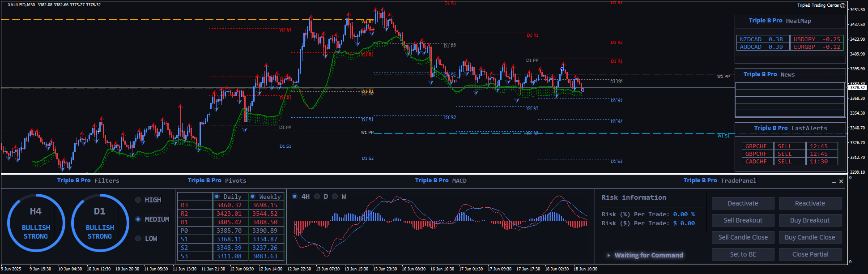Viewport: 868px width, 274px height.
Task: Switch the MACD timeframe to D
Action: click(x=317, y=197)
